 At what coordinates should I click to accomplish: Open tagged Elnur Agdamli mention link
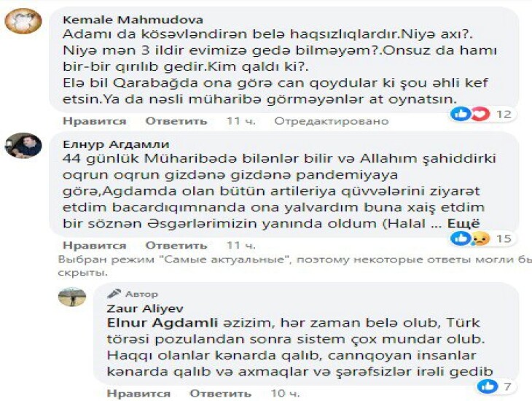[x=163, y=322]
